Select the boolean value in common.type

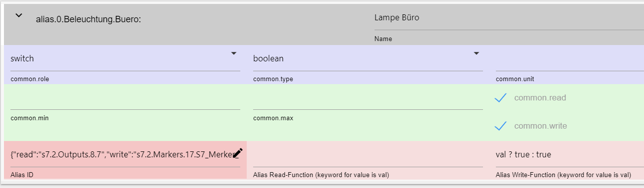(x=268, y=58)
